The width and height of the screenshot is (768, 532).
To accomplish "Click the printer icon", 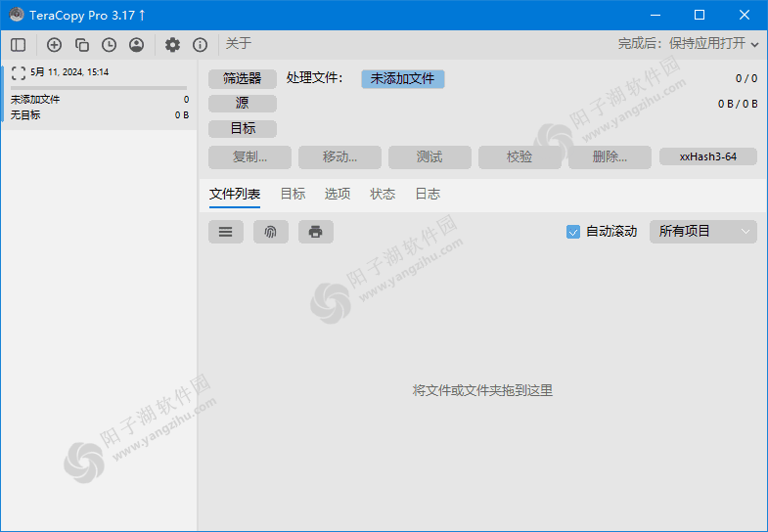I will [x=316, y=232].
